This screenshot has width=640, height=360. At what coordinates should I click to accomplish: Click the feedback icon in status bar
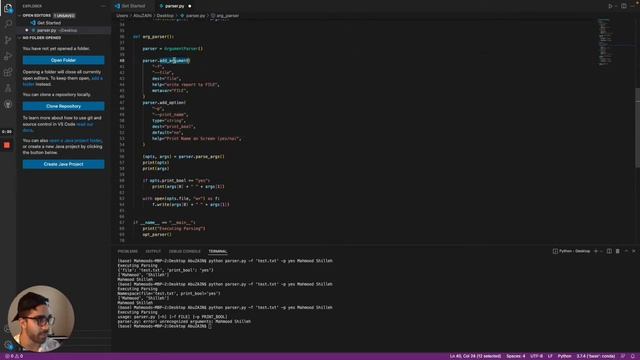coord(623,356)
